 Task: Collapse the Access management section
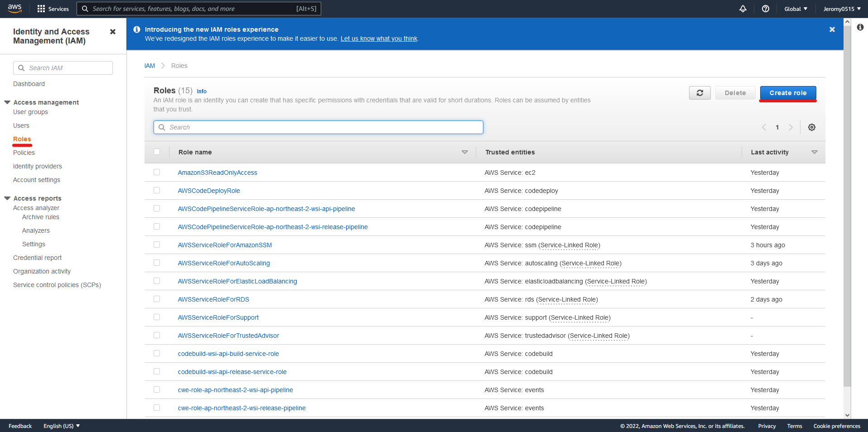[7, 102]
